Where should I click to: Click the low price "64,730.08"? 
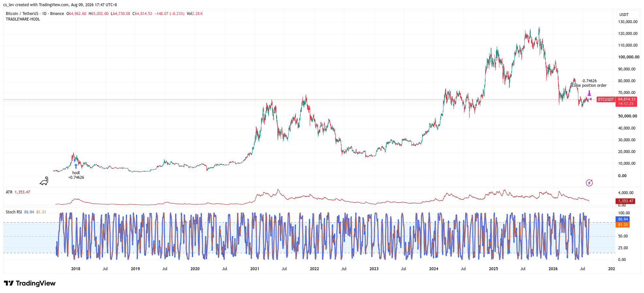122,14
